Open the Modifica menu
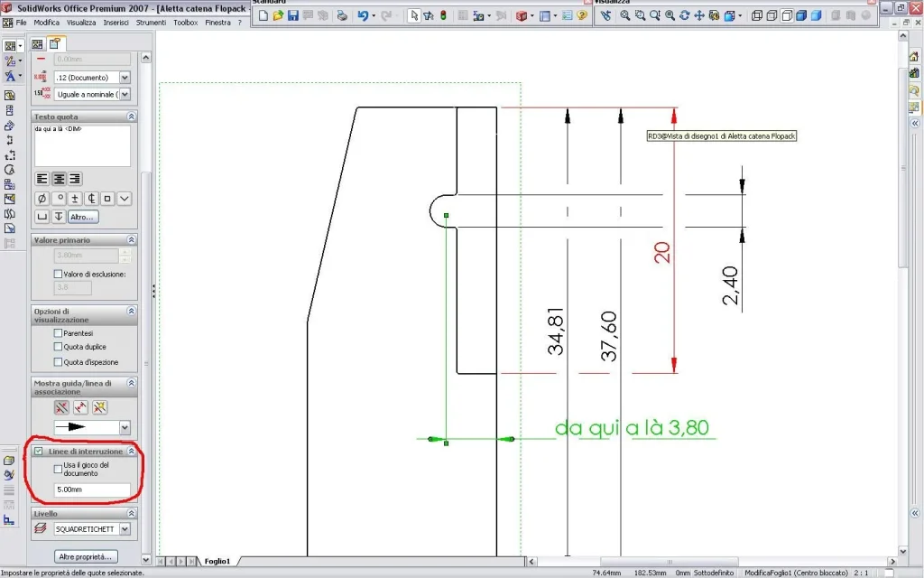 47,23
